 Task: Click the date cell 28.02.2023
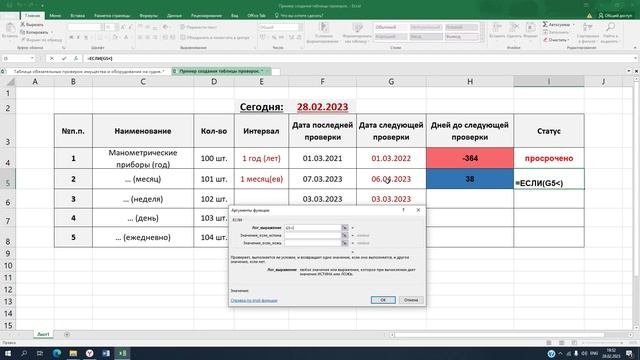tap(322, 107)
